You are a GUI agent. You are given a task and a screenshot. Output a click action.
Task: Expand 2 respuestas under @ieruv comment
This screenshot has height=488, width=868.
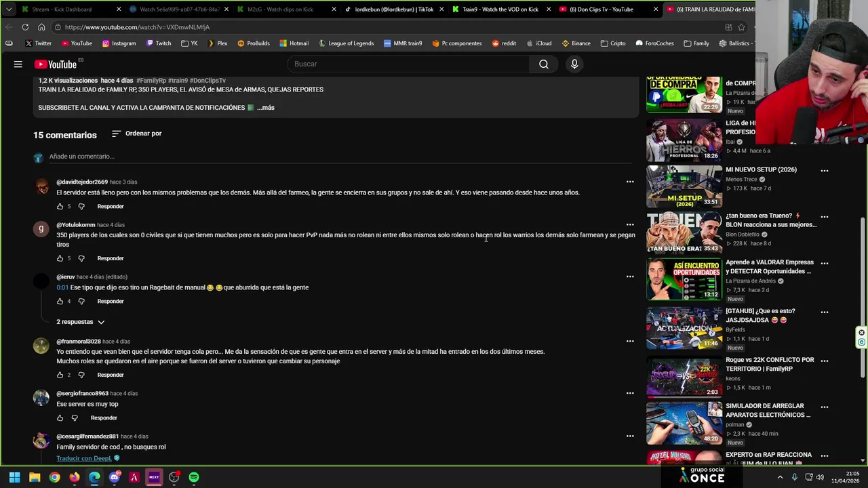pyautogui.click(x=81, y=322)
